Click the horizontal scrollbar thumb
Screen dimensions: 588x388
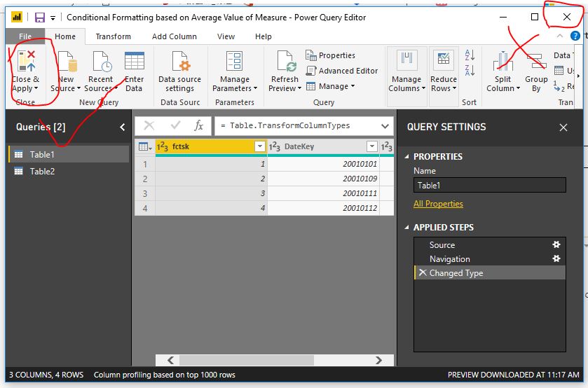[247, 360]
